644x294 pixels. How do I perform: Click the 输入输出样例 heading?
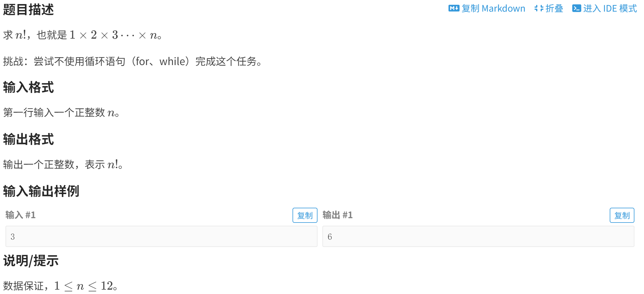[x=41, y=191]
